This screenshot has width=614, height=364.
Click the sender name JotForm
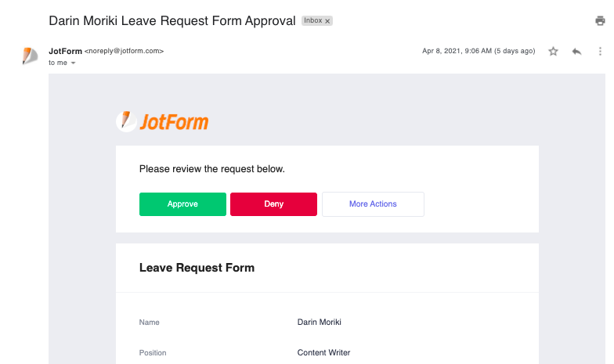[x=65, y=51]
